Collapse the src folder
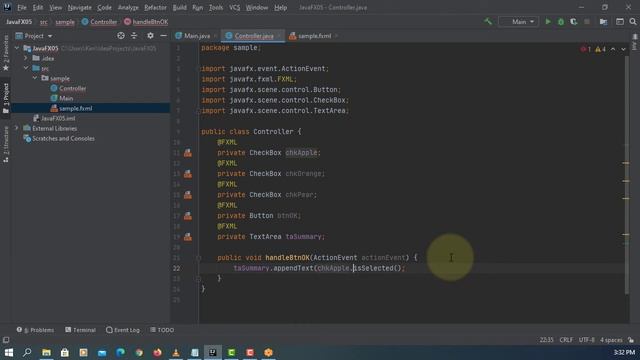The height and width of the screenshot is (360, 640). 26,68
